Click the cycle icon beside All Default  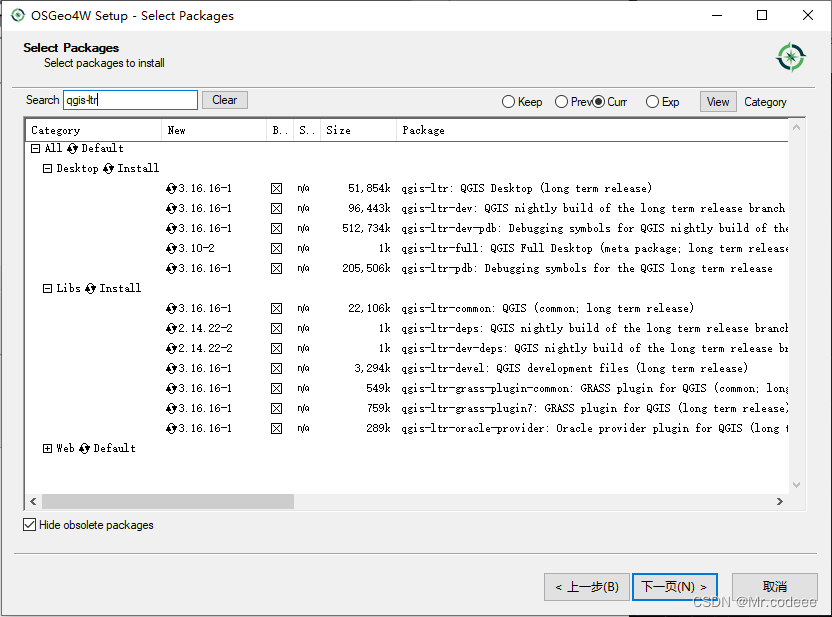tap(72, 149)
